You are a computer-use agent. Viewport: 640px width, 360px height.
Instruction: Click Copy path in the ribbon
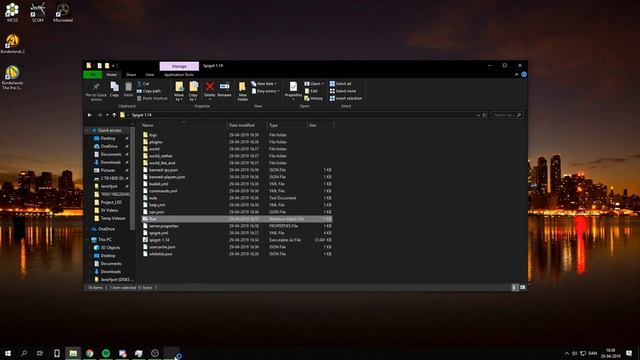pos(149,91)
